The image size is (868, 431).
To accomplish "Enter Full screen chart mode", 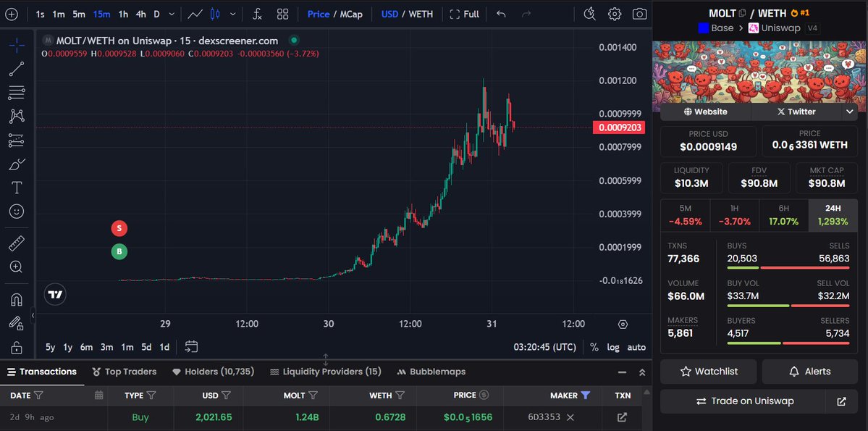I will [x=465, y=14].
